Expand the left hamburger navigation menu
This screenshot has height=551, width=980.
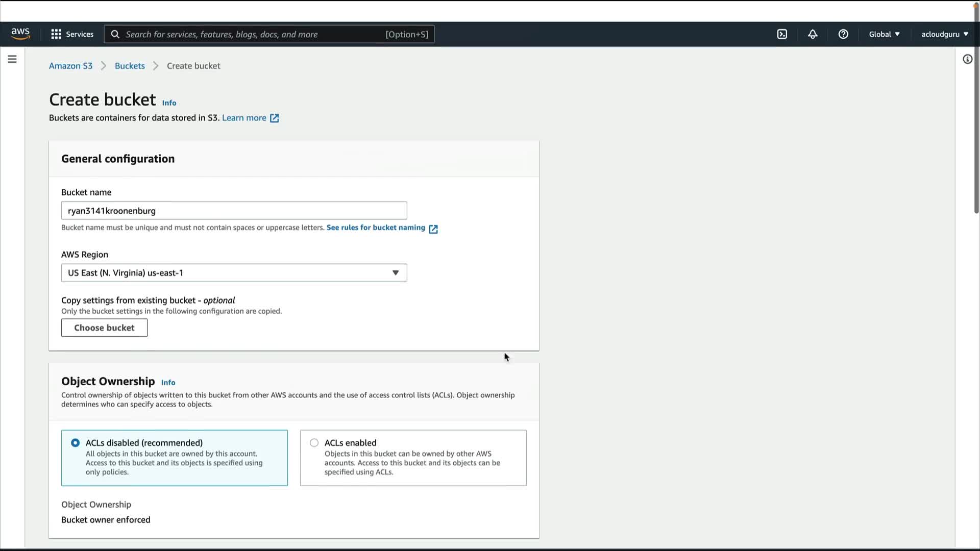(x=12, y=59)
